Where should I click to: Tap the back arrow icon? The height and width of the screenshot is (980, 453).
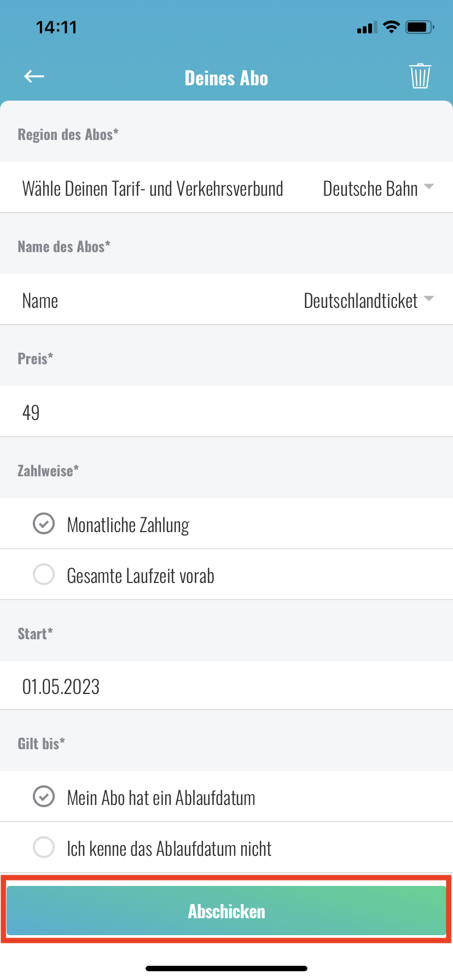coord(34,77)
